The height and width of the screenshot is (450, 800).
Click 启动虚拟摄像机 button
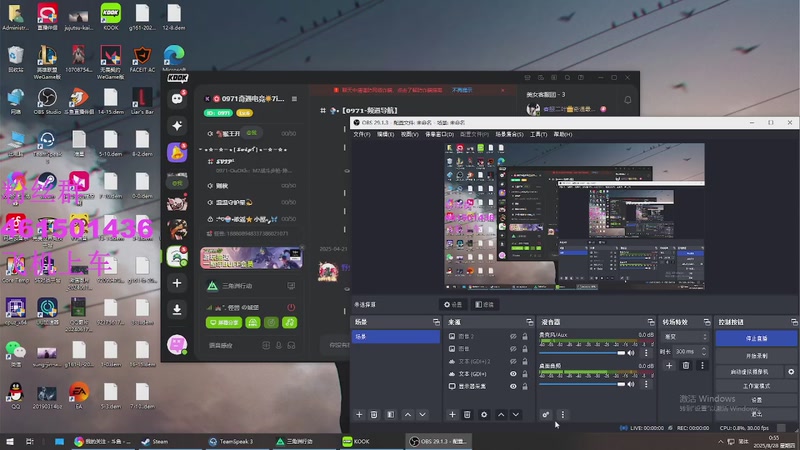pyautogui.click(x=749, y=372)
